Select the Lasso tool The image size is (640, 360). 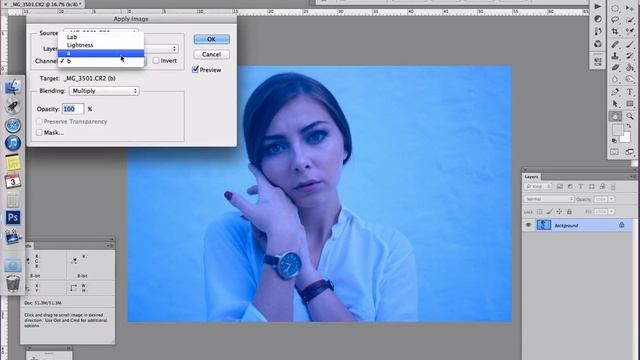pyautogui.click(x=615, y=20)
